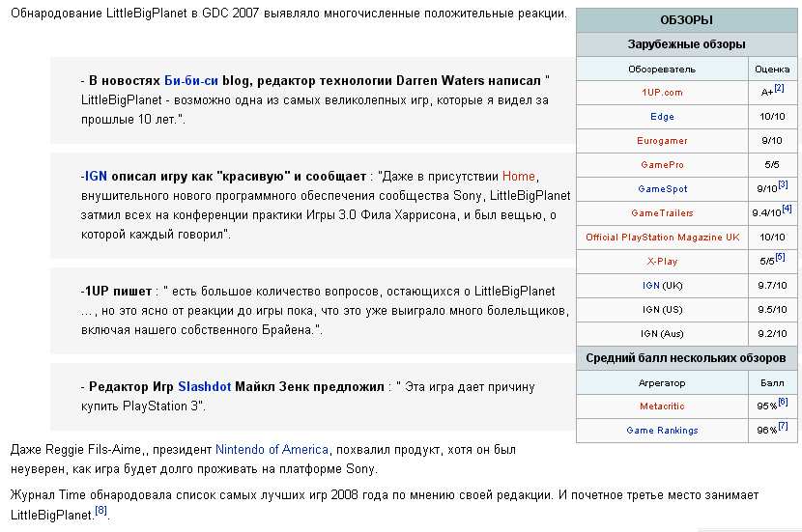802x532 pixels.
Task: Select the Зарубежные обзоры subheading
Action: [686, 44]
